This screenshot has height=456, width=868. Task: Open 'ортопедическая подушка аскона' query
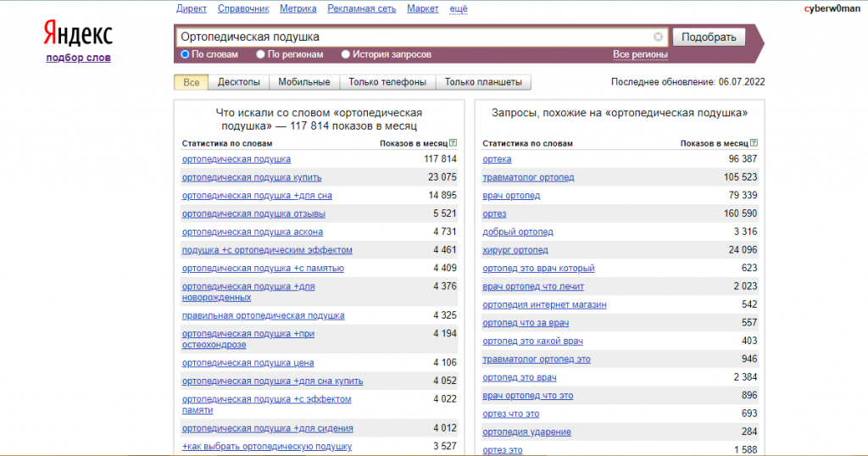coord(253,232)
